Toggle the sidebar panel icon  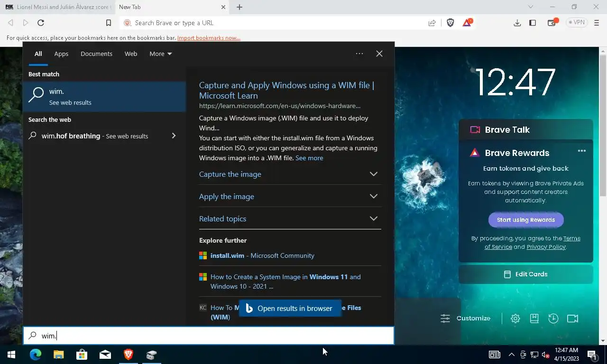pyautogui.click(x=533, y=23)
